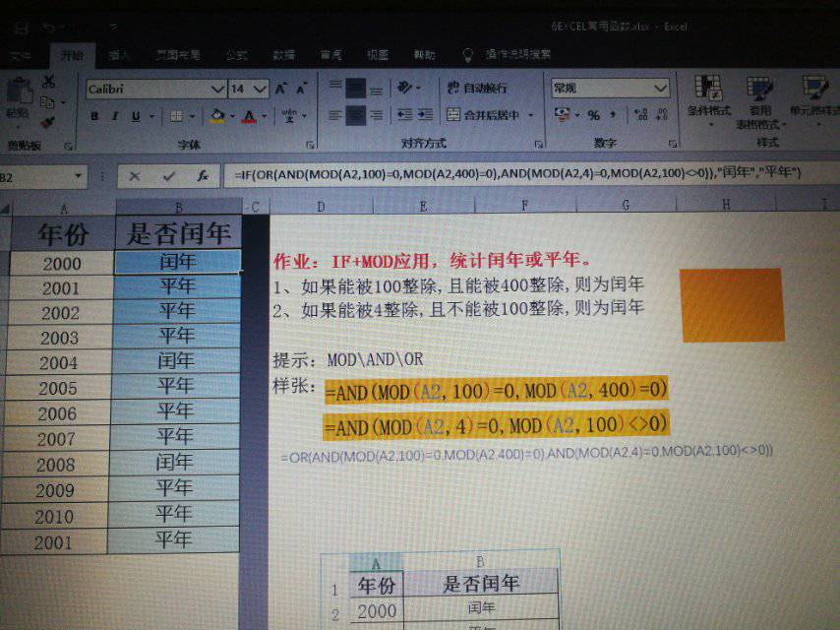This screenshot has width=840, height=630.
Task: Click the Cut scissors icon
Action: (x=49, y=82)
